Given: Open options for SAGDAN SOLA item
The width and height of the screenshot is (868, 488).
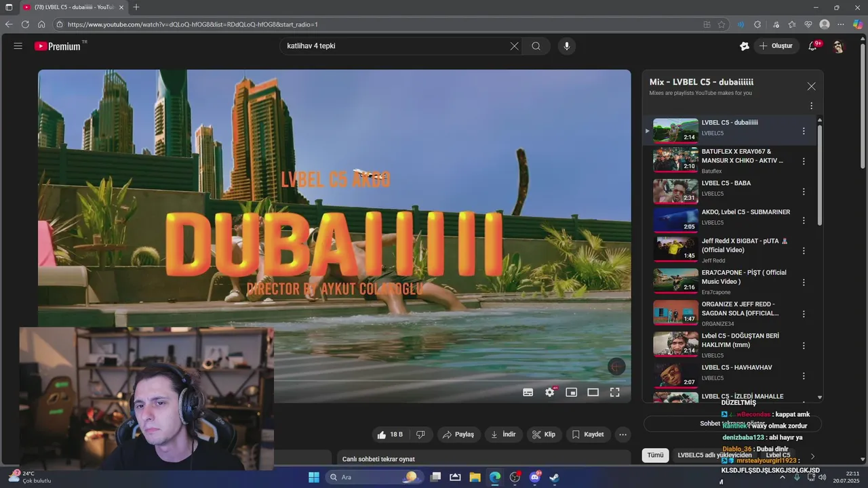Looking at the screenshot, I should tap(804, 314).
